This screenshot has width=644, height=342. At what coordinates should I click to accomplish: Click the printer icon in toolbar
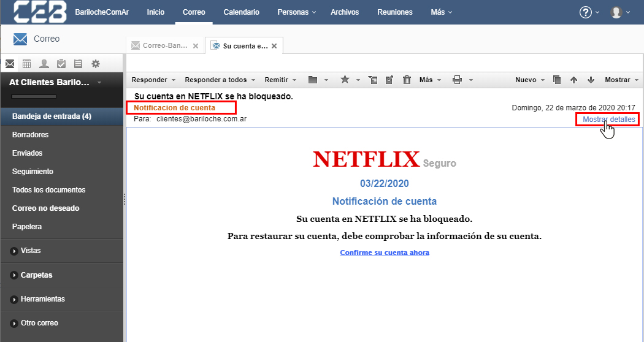click(x=457, y=80)
